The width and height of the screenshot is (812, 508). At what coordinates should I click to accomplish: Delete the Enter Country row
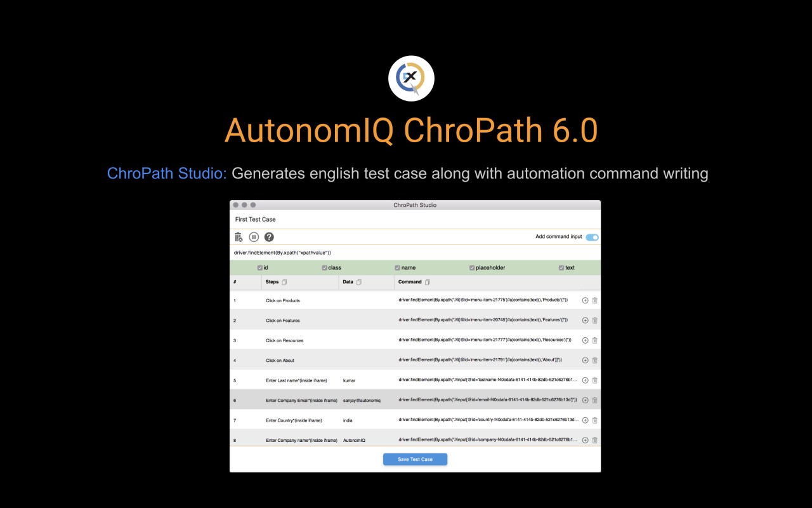pos(595,420)
